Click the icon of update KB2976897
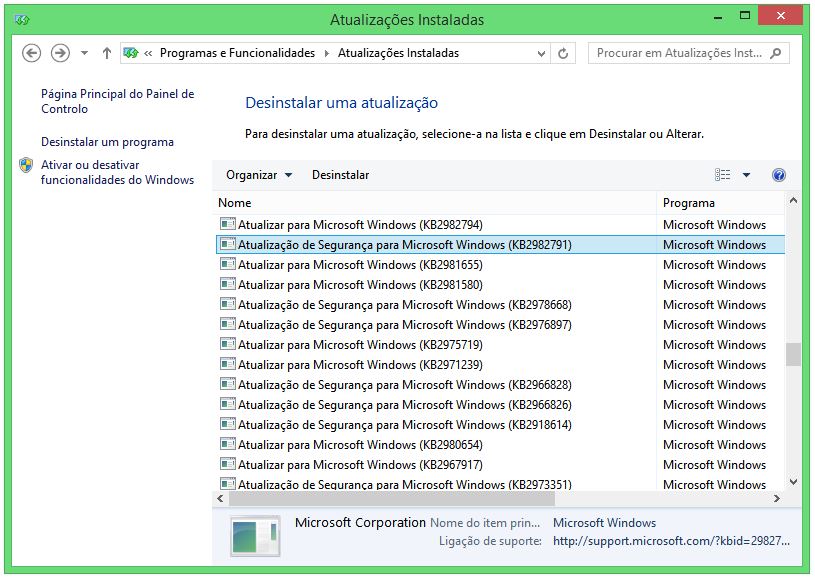The height and width of the screenshot is (578, 815). point(228,324)
